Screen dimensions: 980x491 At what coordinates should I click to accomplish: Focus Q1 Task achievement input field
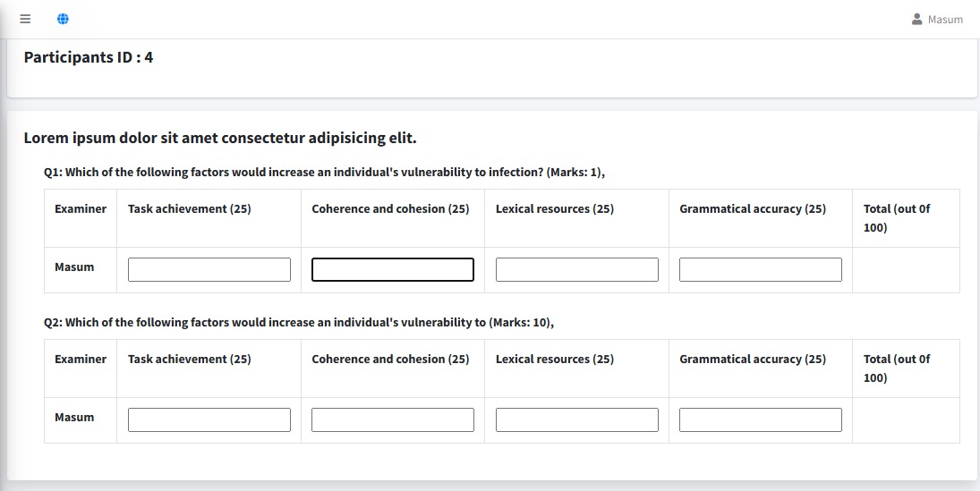209,269
